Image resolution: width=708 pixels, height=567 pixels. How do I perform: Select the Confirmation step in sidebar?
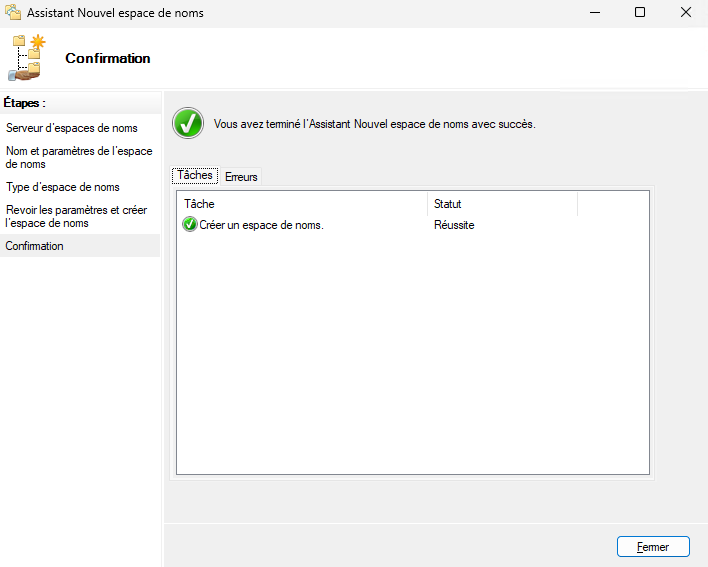click(35, 246)
